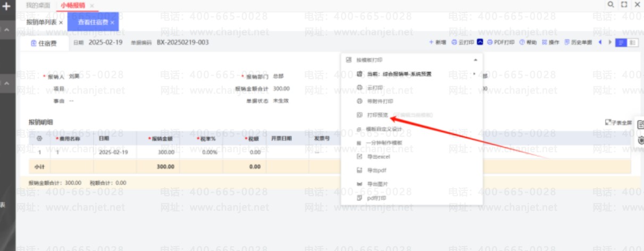644x251 pixels.
Task: Click the 新增 (new) toolbar button
Action: [437, 42]
